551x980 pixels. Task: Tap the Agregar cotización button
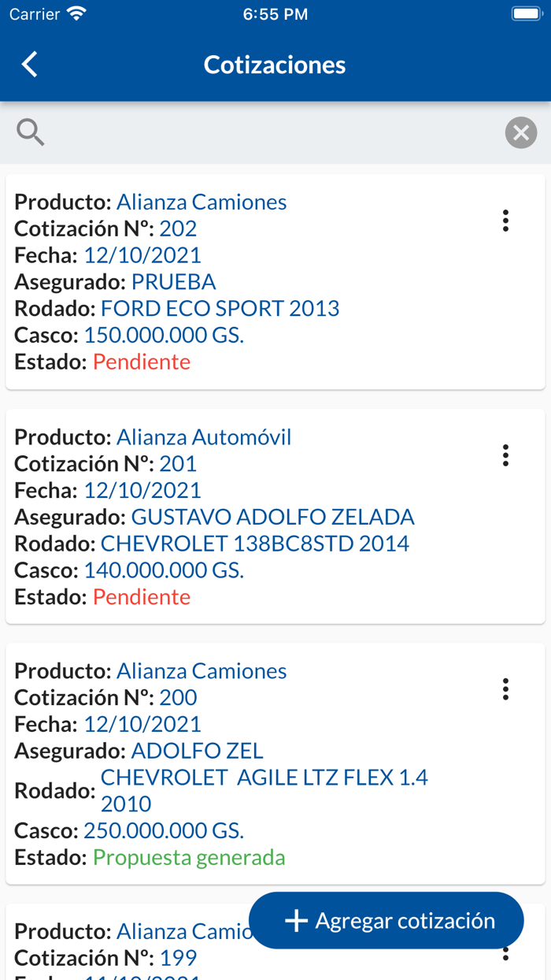pos(386,920)
